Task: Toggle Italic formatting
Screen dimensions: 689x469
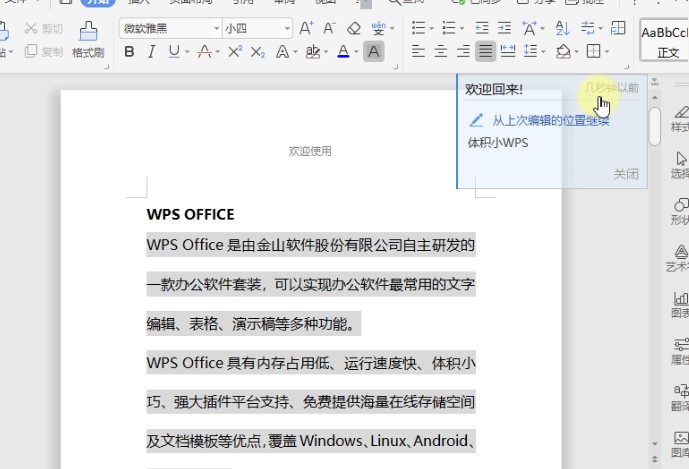Action: click(152, 52)
